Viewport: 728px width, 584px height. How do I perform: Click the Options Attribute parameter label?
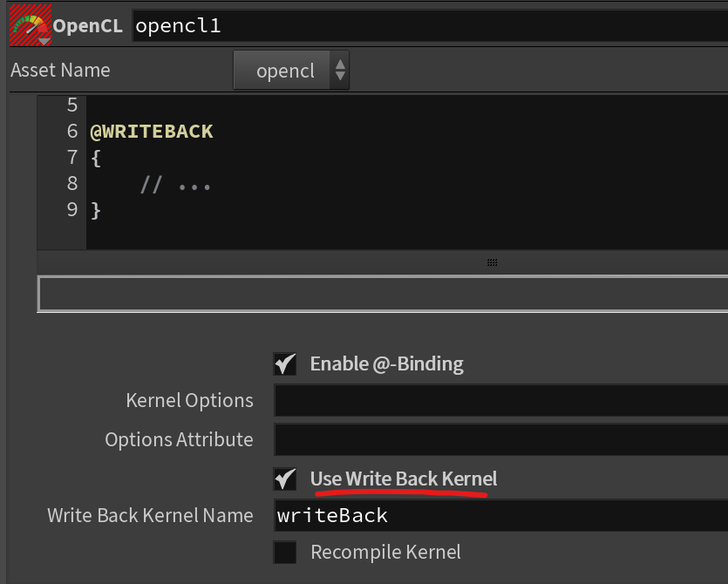click(x=179, y=440)
